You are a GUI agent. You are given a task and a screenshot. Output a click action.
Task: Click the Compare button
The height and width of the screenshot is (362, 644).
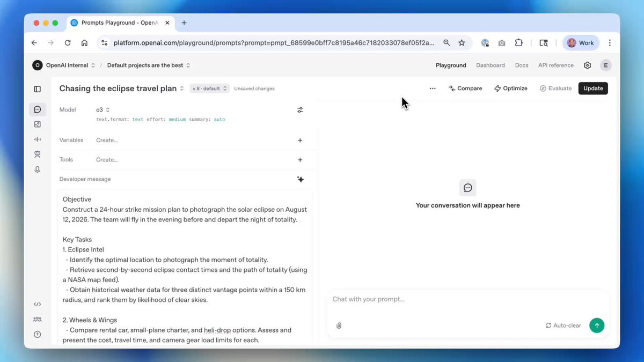click(465, 88)
